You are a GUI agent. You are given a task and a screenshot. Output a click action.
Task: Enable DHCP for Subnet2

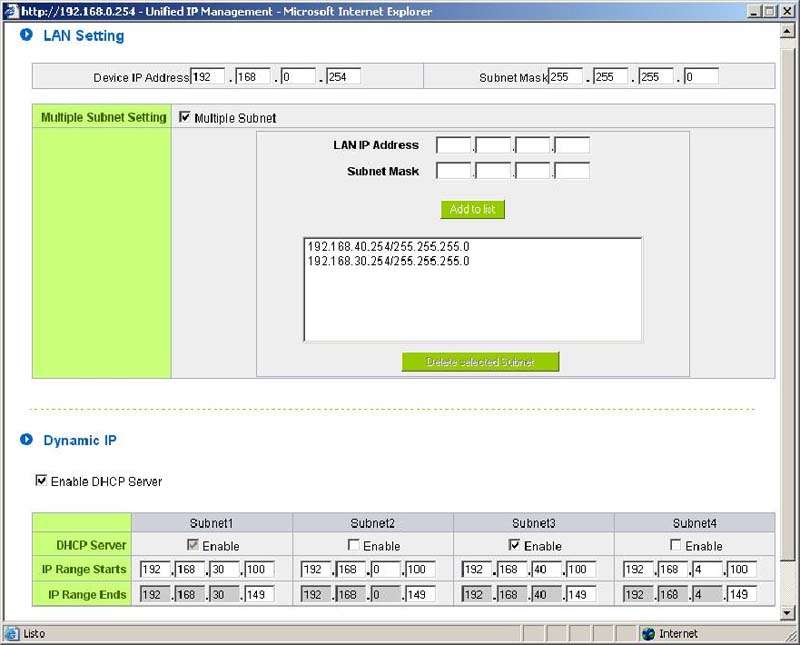354,545
